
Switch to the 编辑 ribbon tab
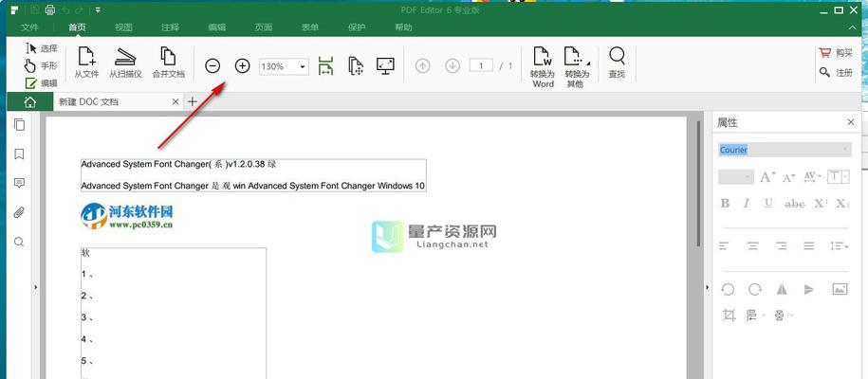tap(216, 27)
